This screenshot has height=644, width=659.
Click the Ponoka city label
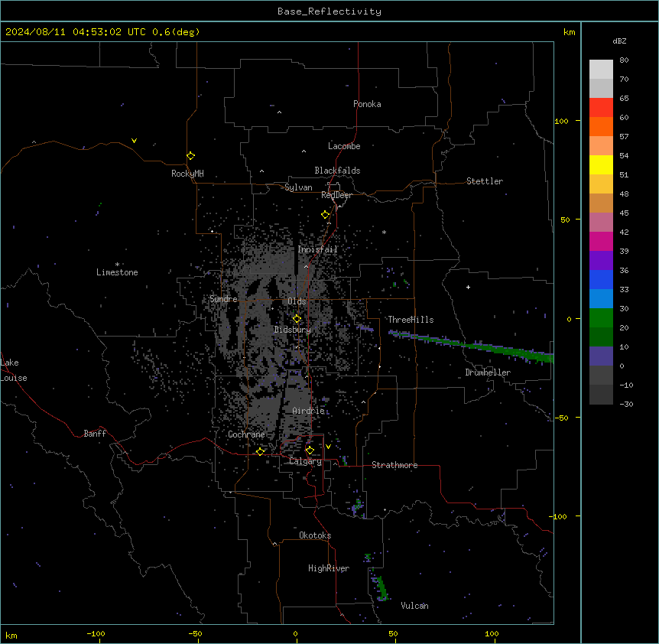367,104
